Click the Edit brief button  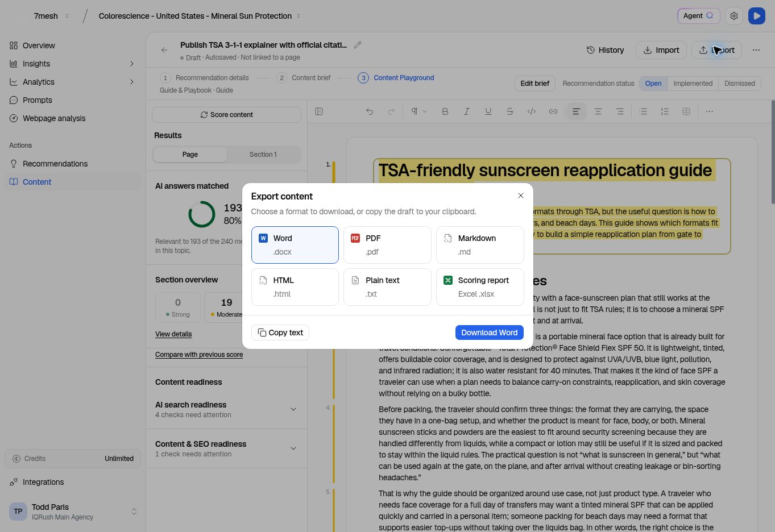(535, 84)
